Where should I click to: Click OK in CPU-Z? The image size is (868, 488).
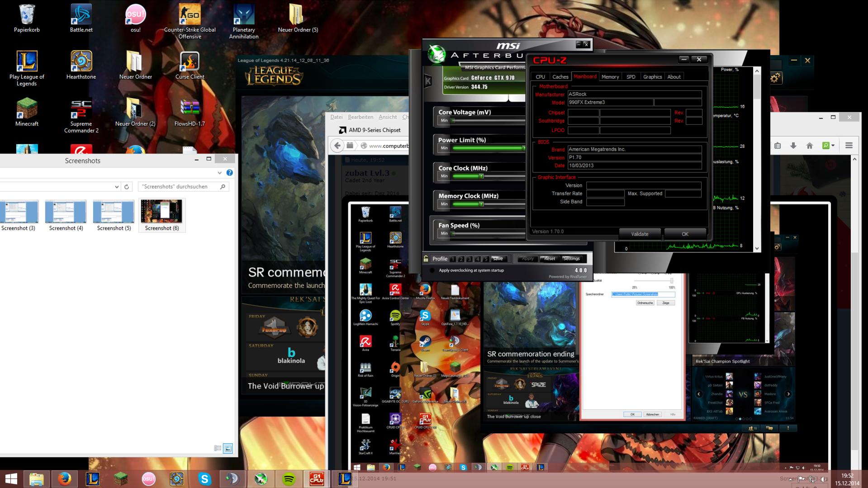(x=685, y=234)
